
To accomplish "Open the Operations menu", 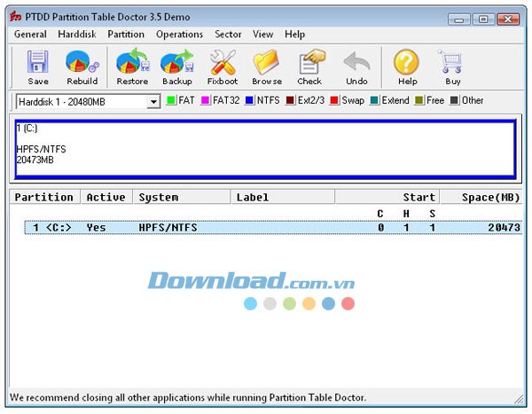I will [x=179, y=35].
